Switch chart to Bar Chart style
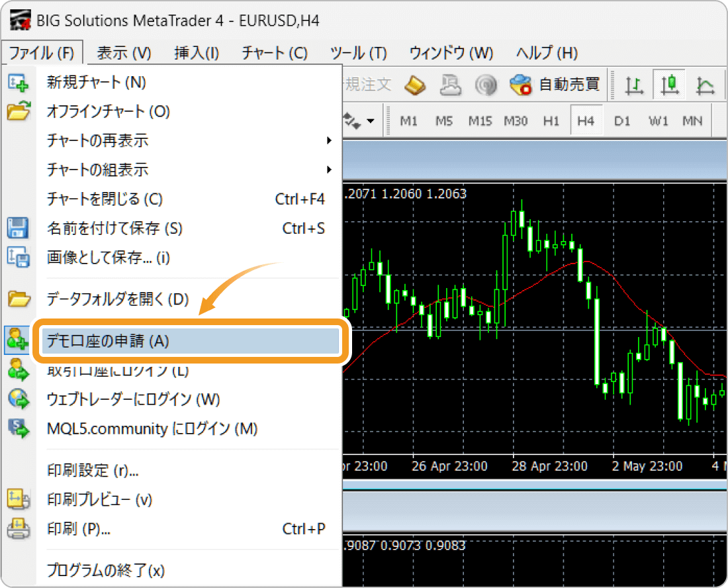The height and width of the screenshot is (588, 728). (x=634, y=85)
